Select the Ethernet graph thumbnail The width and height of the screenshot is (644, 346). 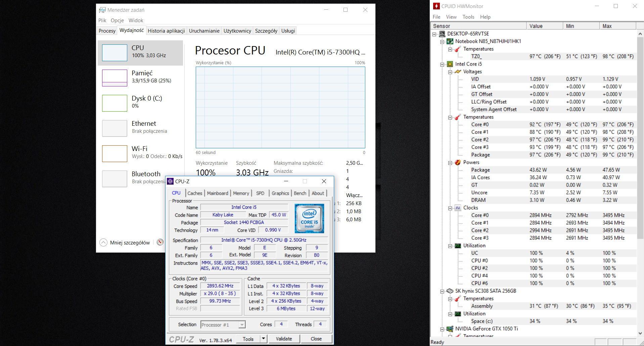click(114, 128)
